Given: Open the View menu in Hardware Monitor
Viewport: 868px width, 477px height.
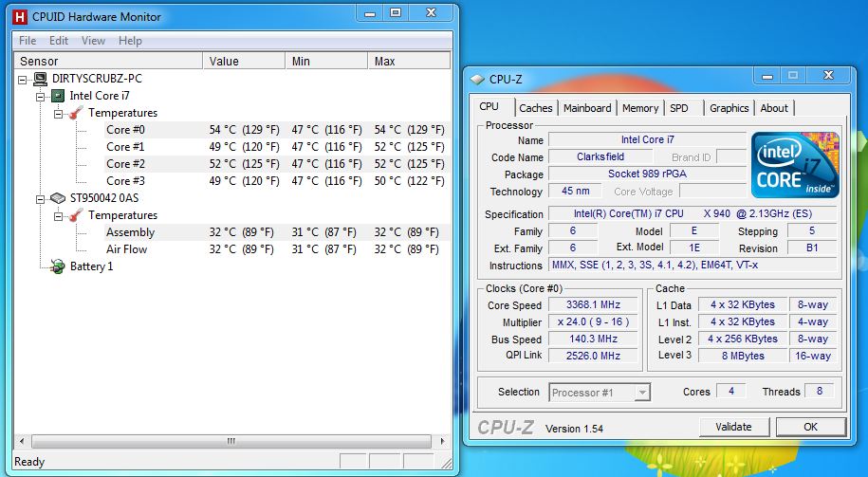Looking at the screenshot, I should (x=93, y=41).
